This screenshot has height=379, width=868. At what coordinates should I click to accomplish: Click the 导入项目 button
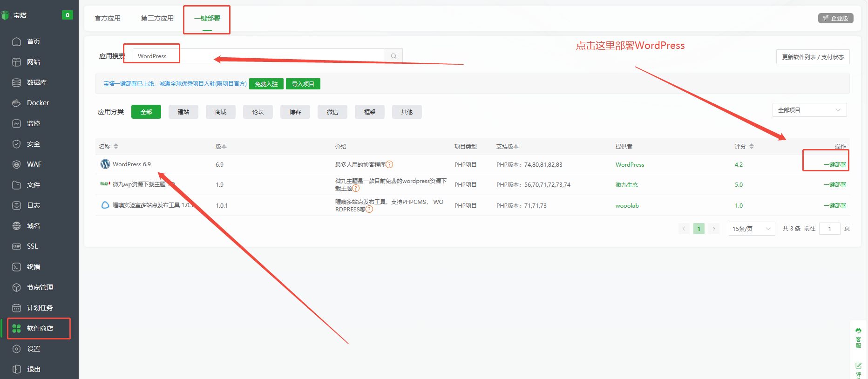(303, 84)
